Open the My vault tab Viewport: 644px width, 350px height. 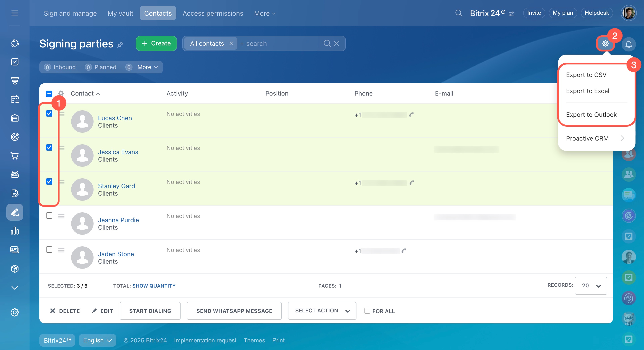tap(120, 13)
